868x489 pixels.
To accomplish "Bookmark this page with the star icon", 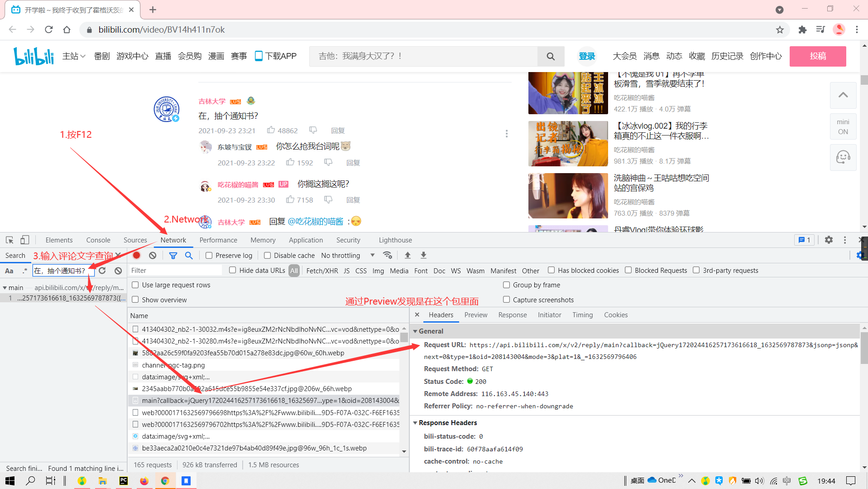I will click(780, 29).
